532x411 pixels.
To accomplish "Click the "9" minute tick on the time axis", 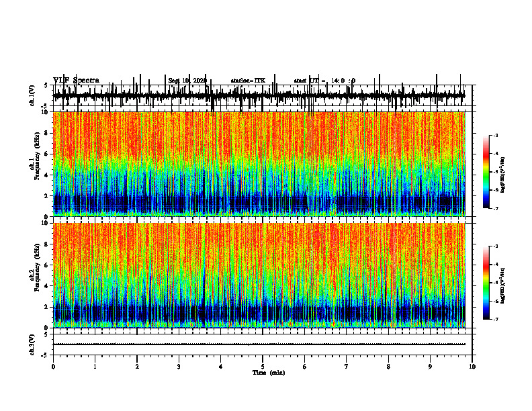I will [x=430, y=367].
